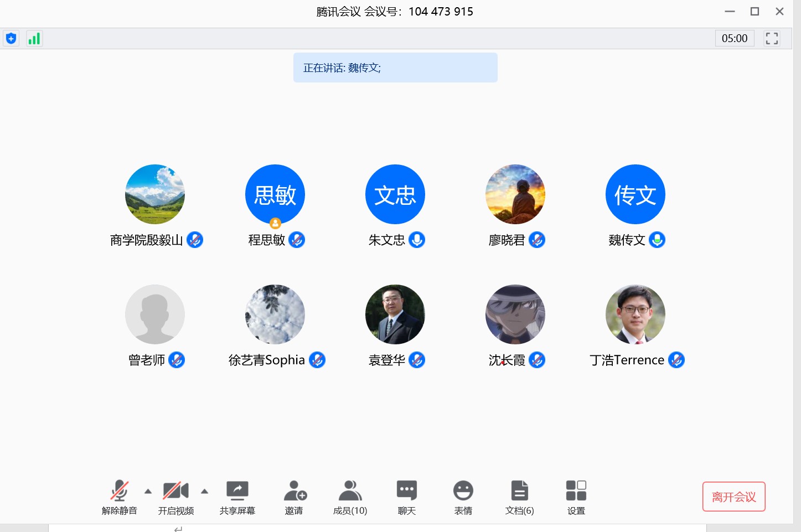Select 袁登华's profile photo
Viewport: 801px width, 532px height.
(395, 314)
